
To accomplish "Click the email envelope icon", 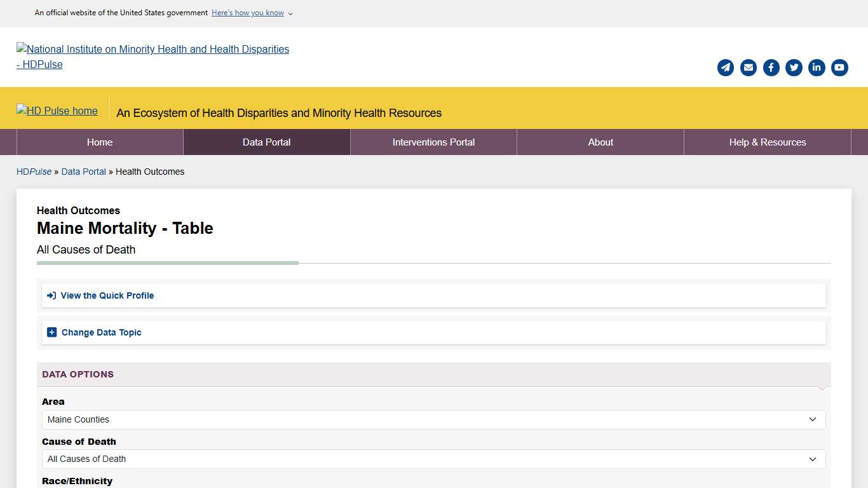I will coord(748,67).
